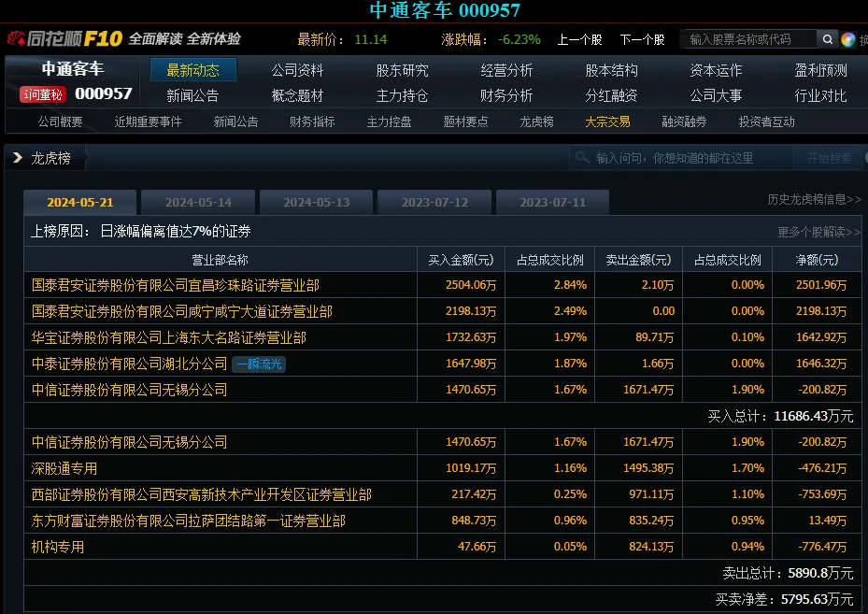Viewport: 868px width, 614px height.
Task: Click the 同花顺 F10 logo
Action: (x=64, y=39)
